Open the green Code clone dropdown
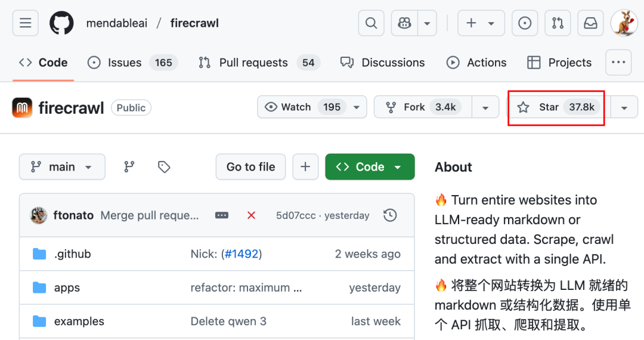The image size is (644, 340). 370,166
